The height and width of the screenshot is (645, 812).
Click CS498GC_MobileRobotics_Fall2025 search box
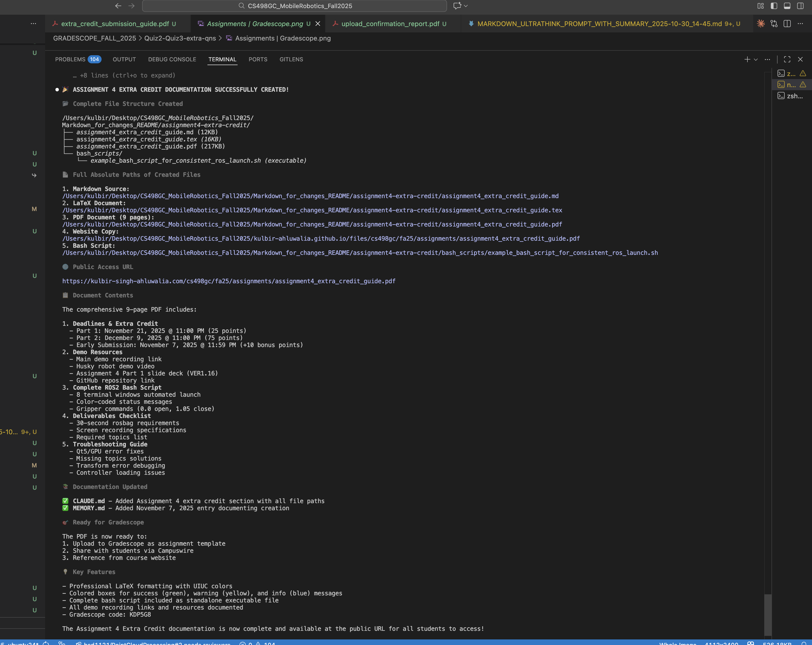tap(295, 6)
